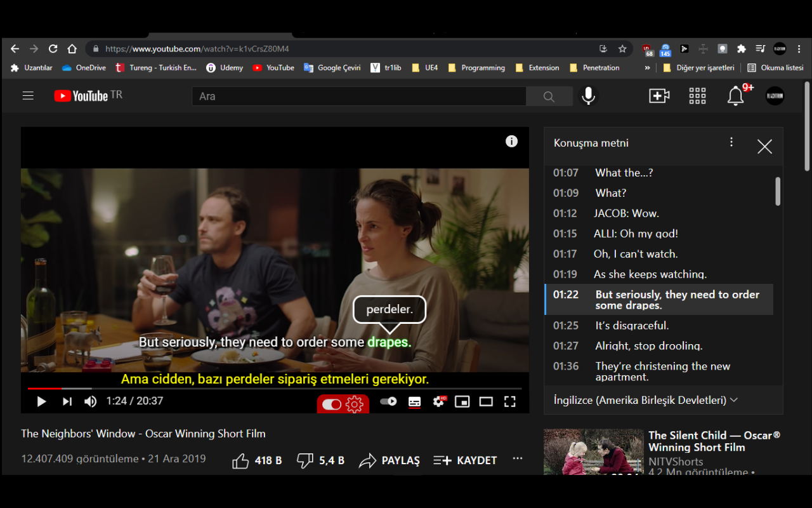812x508 pixels.
Task: Click the transcript panel scrollbar
Action: 778,191
